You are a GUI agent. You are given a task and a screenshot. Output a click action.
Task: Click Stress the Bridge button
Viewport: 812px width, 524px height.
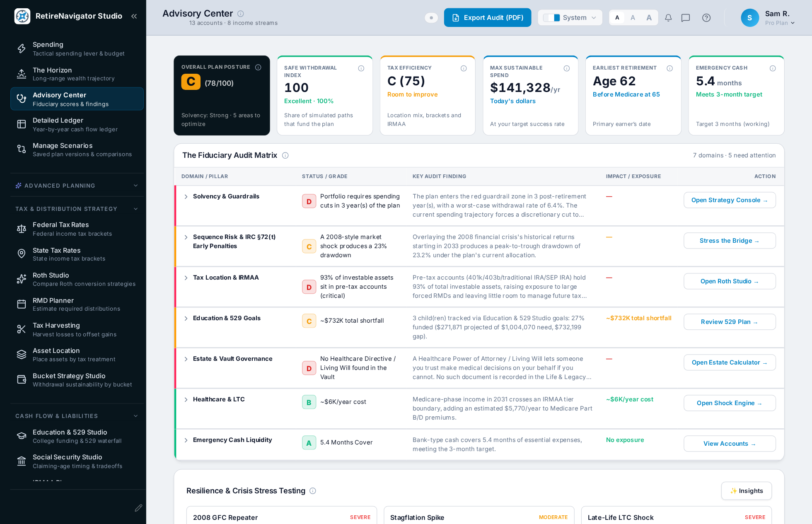(730, 241)
